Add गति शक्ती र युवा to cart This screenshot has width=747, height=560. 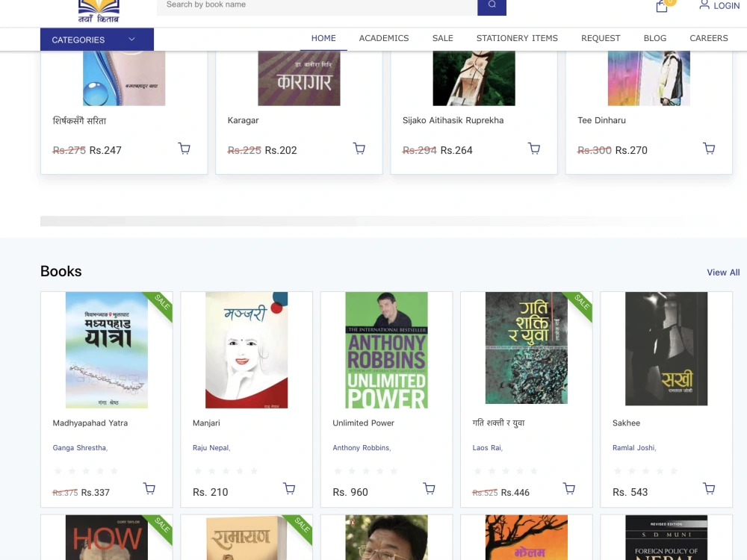568,488
